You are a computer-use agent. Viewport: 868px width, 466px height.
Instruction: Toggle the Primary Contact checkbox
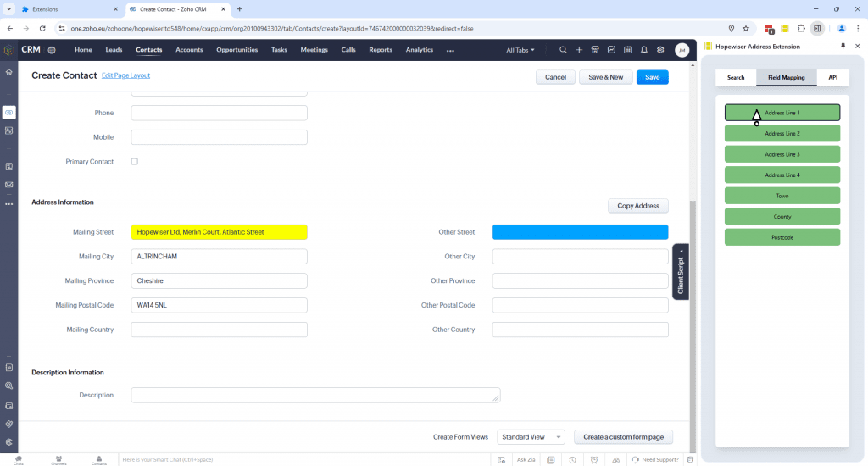(x=135, y=161)
